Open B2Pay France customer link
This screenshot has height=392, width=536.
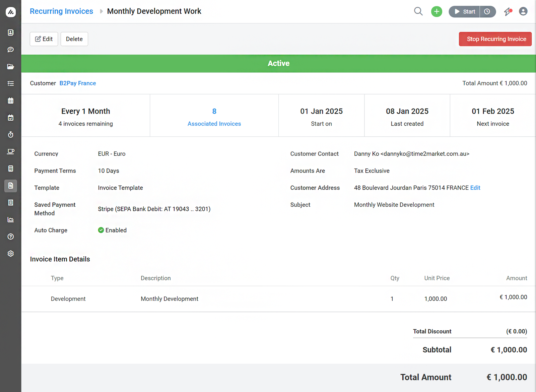(x=78, y=83)
